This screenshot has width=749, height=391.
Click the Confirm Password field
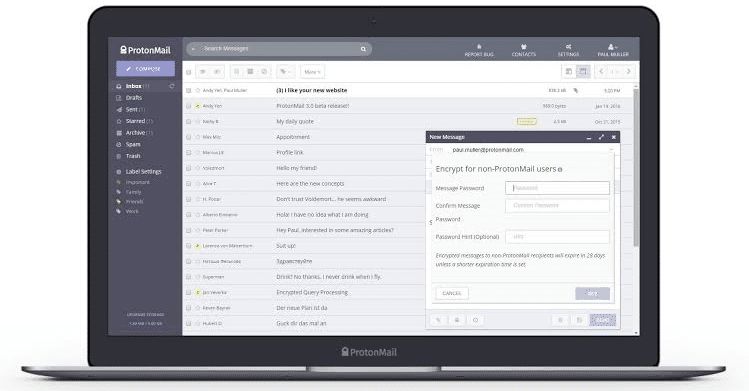click(x=557, y=206)
